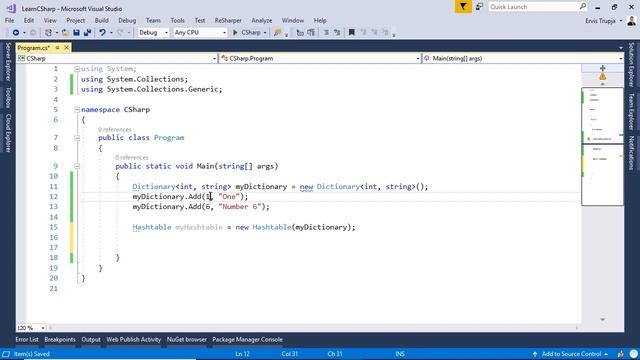Open the Debug menu

coord(127,20)
